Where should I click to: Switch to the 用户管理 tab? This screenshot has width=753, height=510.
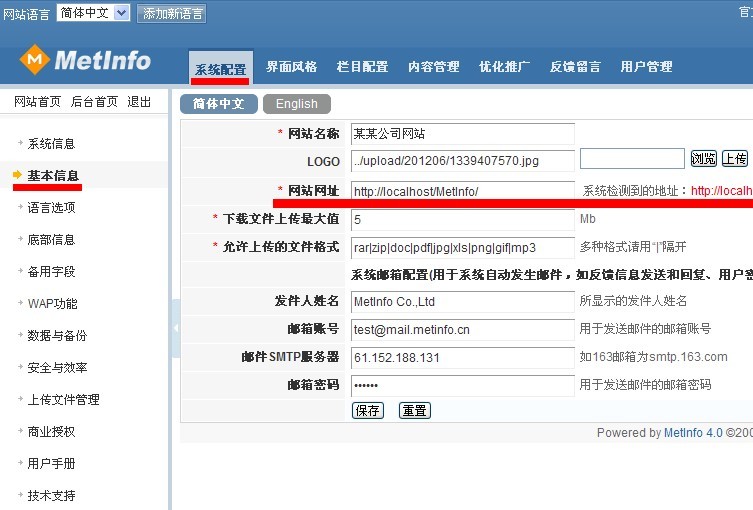point(646,66)
